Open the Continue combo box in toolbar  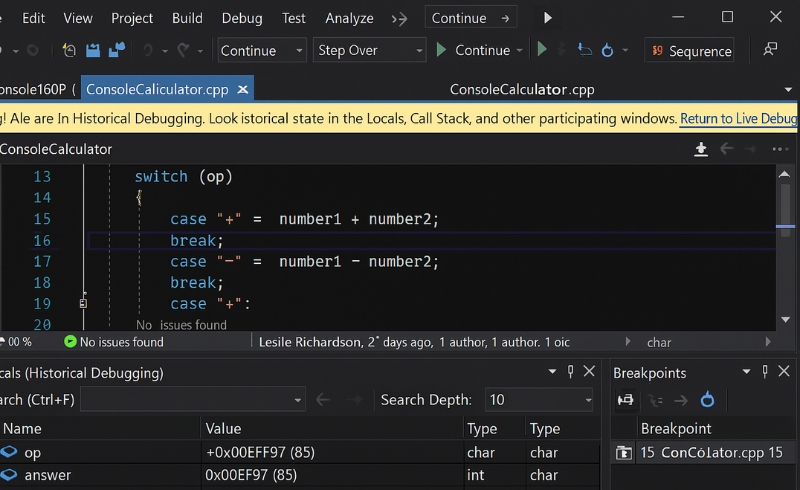(262, 50)
